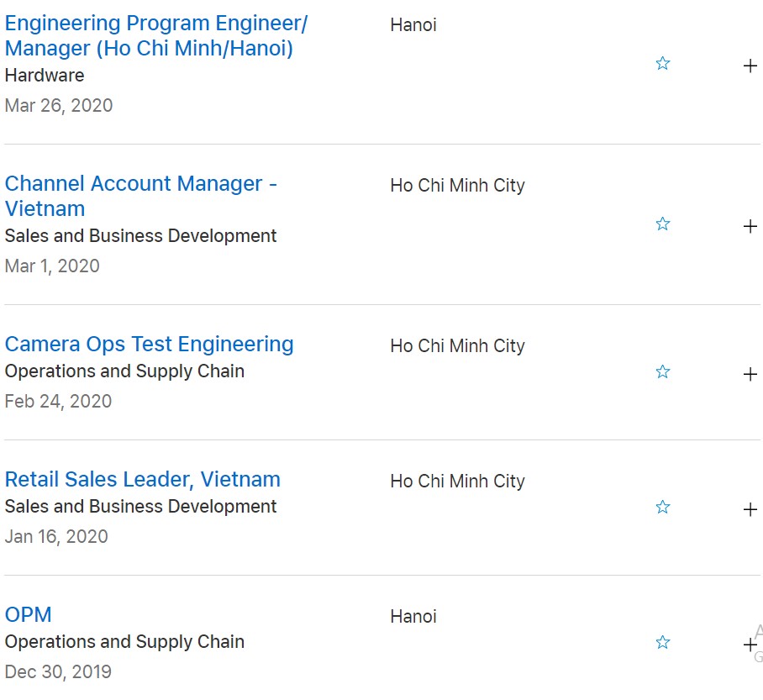
Task: Expand the Camera Ops Test Engineering row
Action: click(x=750, y=374)
